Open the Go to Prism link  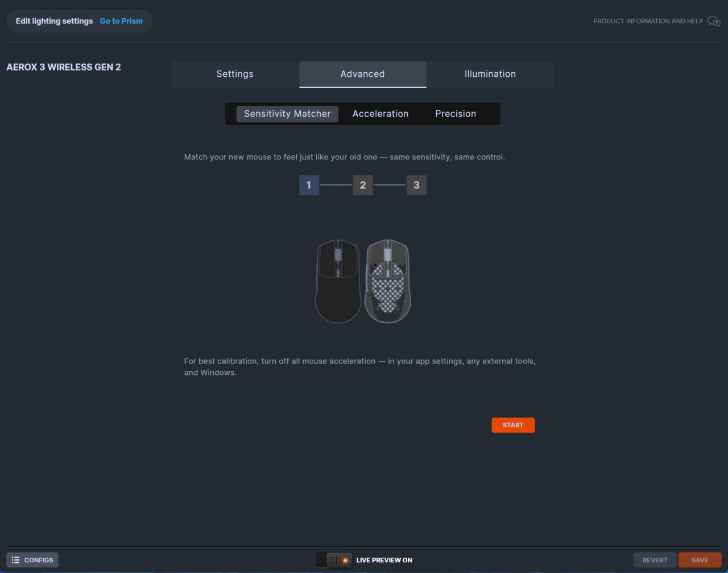121,21
